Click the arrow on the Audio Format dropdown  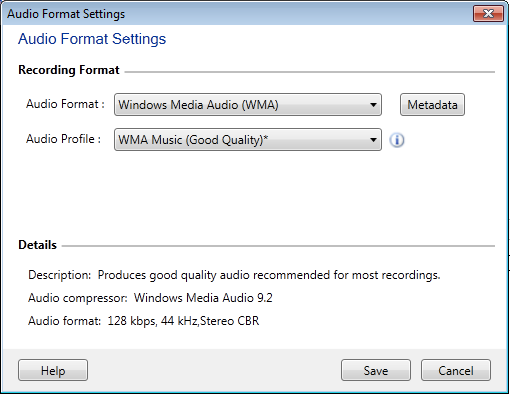373,105
